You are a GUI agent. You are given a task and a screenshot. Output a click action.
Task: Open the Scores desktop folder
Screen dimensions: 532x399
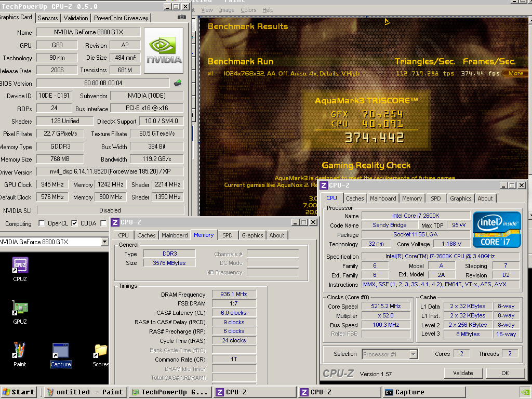(x=101, y=355)
